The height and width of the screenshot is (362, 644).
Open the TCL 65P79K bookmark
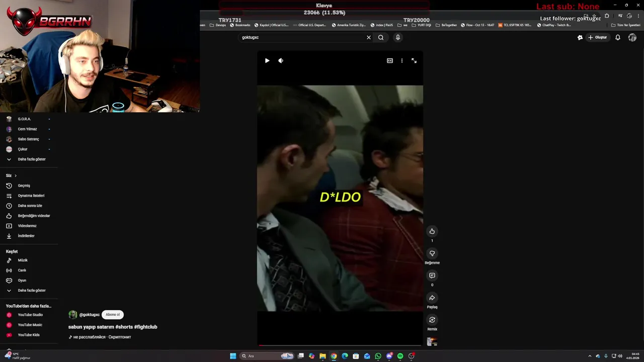515,25
